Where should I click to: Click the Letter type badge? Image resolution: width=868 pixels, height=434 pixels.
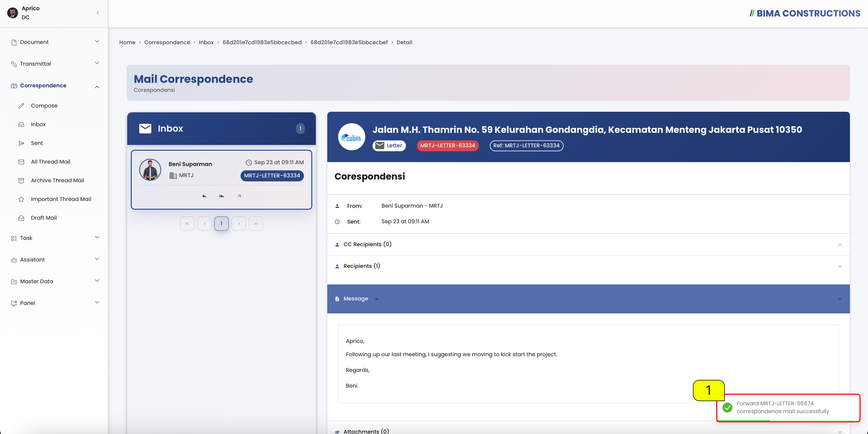[389, 146]
